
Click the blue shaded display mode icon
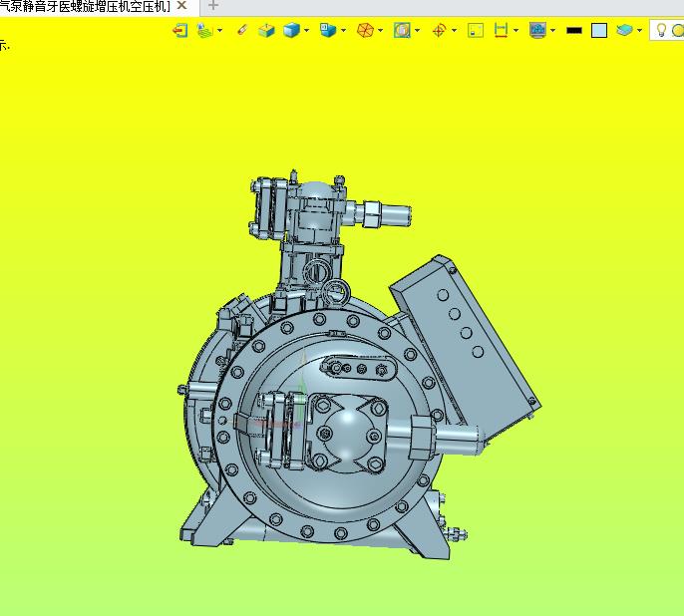328,31
